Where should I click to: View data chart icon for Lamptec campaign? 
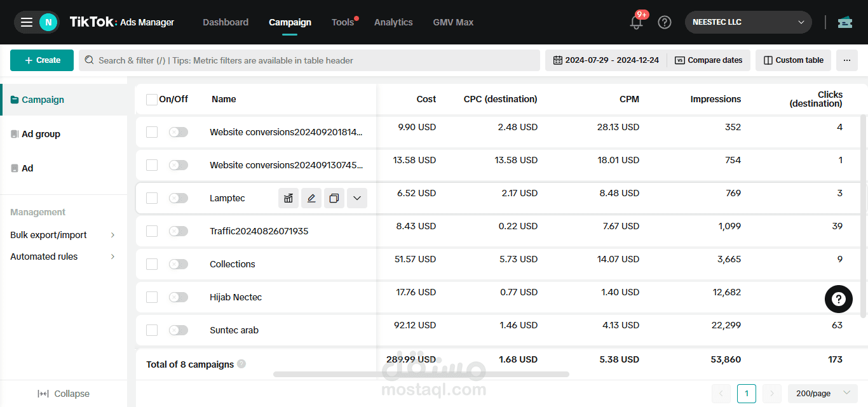[288, 198]
